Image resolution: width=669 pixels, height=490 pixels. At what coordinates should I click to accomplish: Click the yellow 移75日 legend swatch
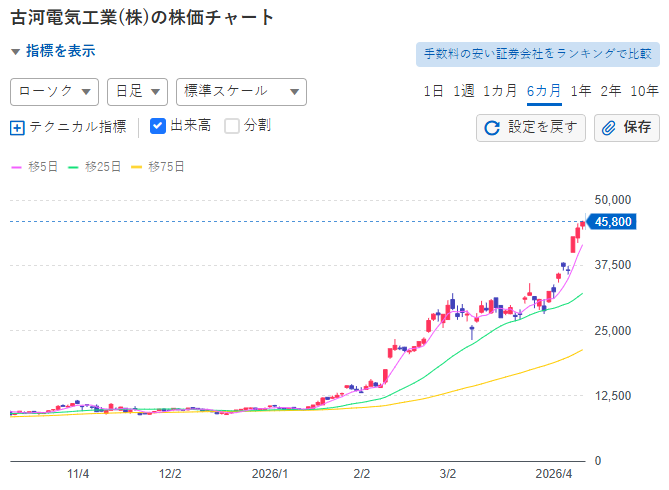click(x=136, y=167)
